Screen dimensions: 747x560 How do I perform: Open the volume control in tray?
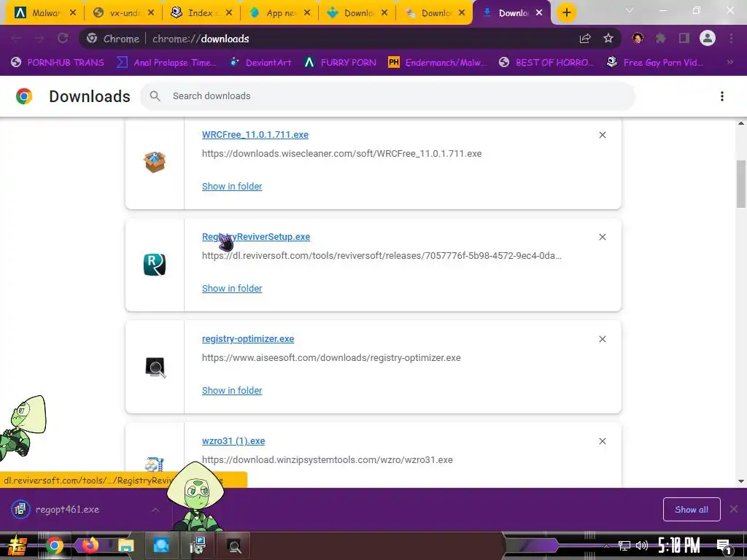(x=642, y=545)
